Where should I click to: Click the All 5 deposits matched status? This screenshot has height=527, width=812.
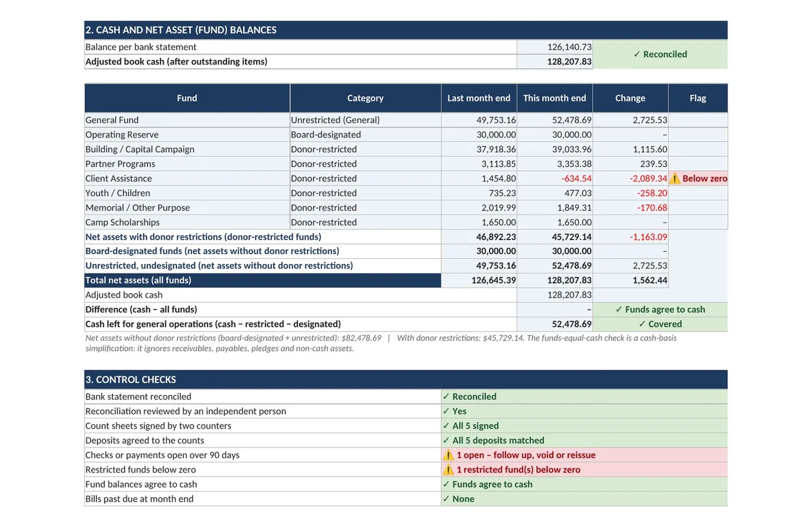(493, 441)
